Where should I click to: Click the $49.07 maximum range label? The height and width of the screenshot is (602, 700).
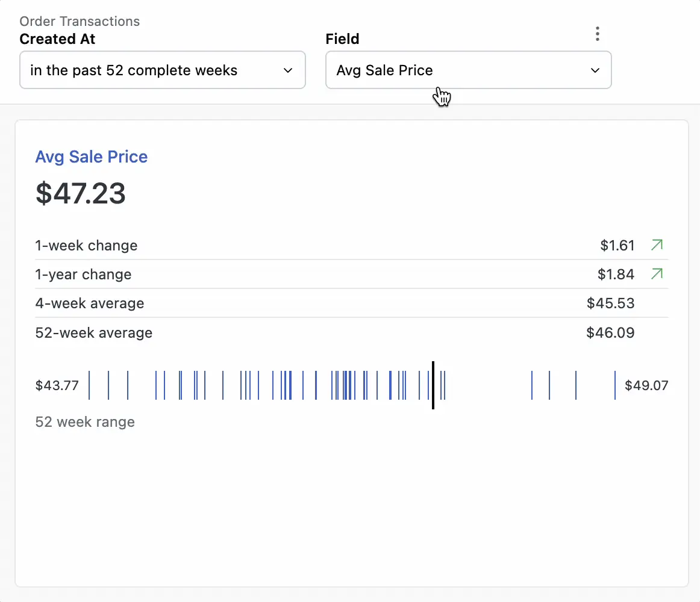[646, 386]
